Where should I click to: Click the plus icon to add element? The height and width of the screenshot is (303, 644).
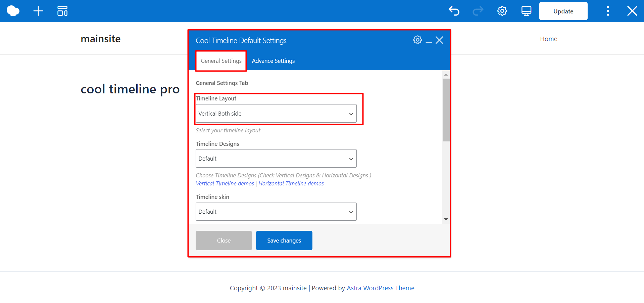coord(38,11)
